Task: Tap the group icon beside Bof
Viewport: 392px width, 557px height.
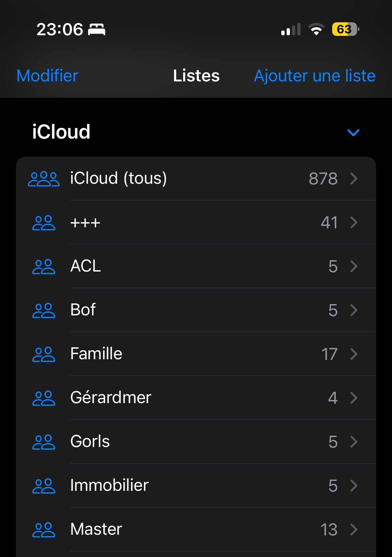Action: coord(44,310)
